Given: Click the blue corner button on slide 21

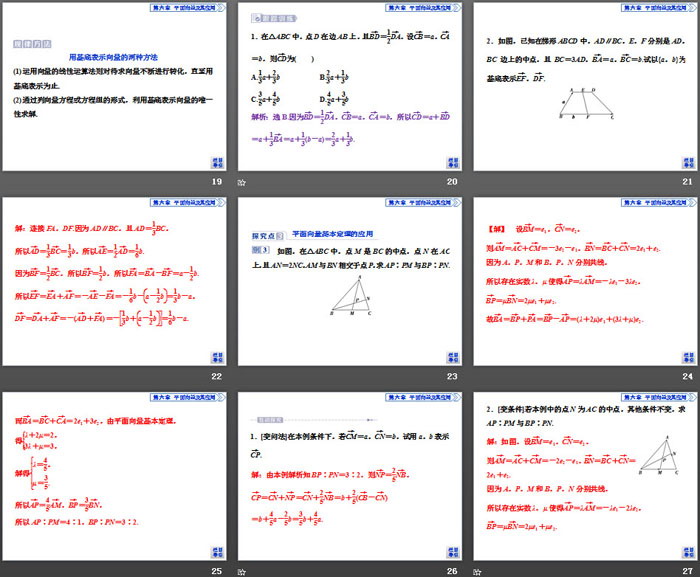Looking at the screenshot, I should pos(687,163).
